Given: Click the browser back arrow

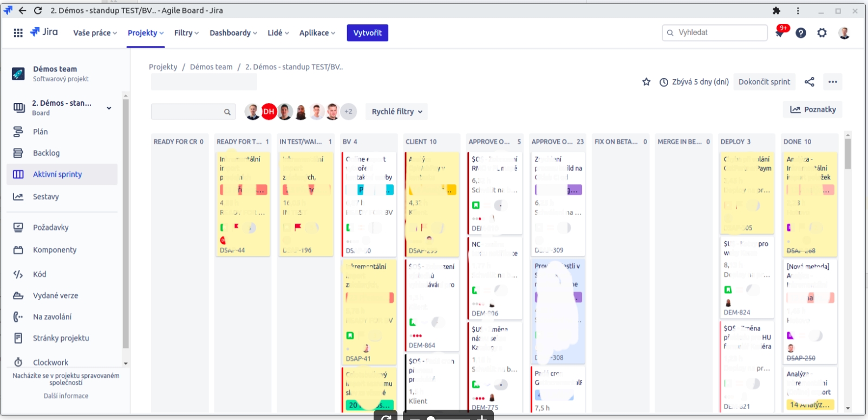Looking at the screenshot, I should (x=22, y=10).
